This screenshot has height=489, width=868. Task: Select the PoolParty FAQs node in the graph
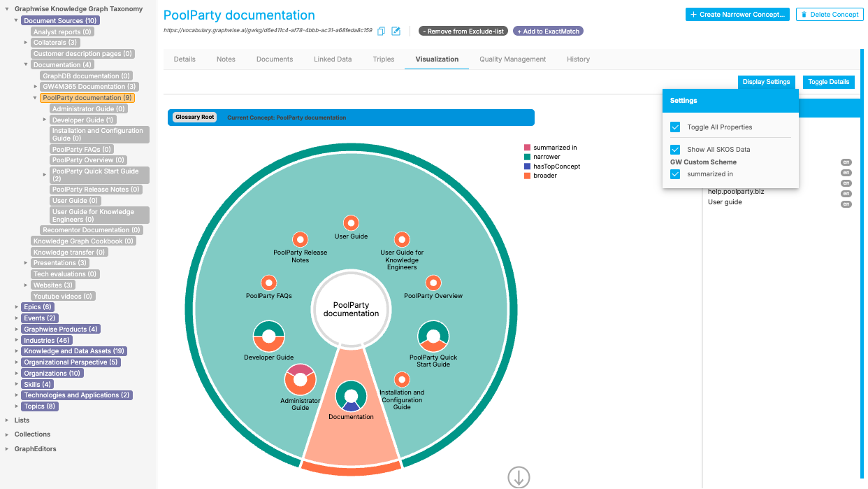coord(269,283)
